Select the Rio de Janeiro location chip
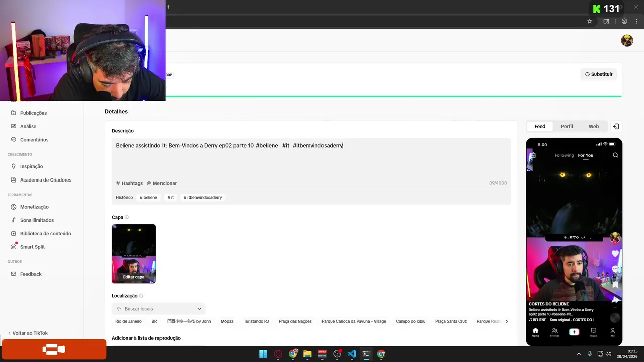644x362 pixels. (x=128, y=321)
